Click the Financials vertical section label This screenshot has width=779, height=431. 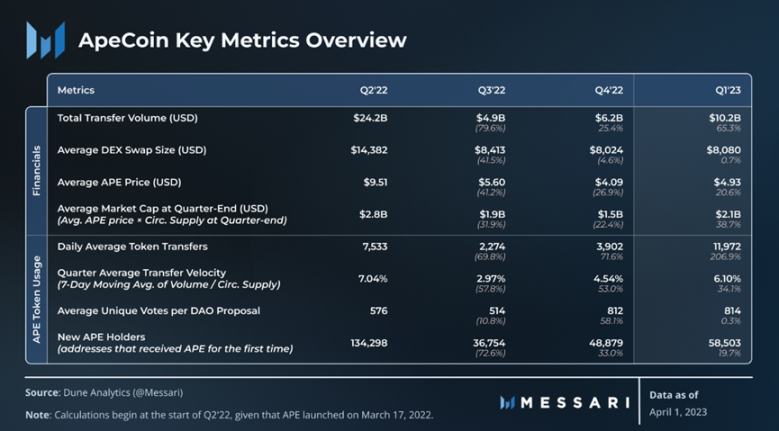pyautogui.click(x=36, y=170)
